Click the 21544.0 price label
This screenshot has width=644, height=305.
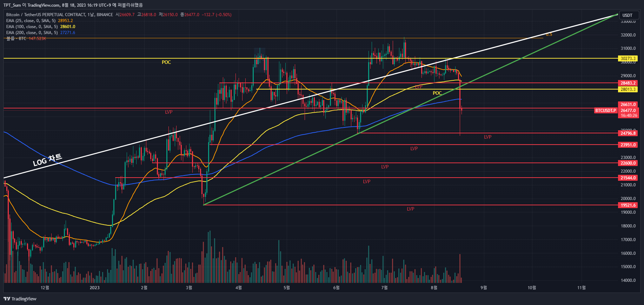pos(628,178)
